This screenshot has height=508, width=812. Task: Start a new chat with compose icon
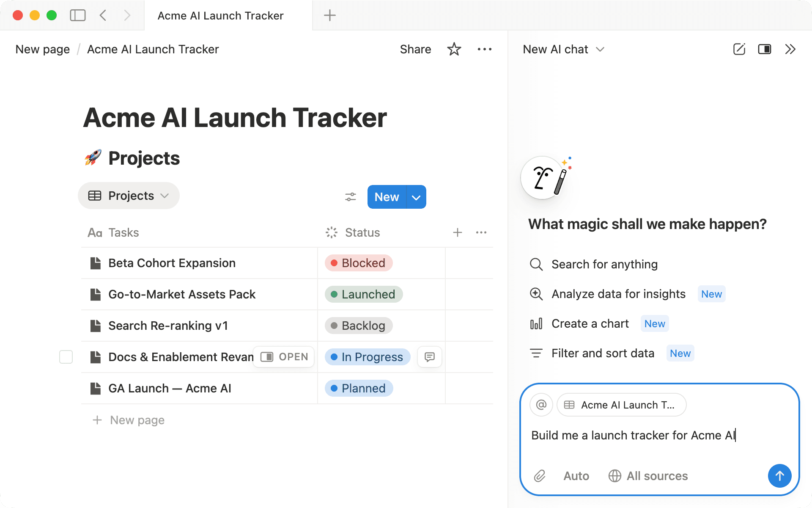[739, 49]
